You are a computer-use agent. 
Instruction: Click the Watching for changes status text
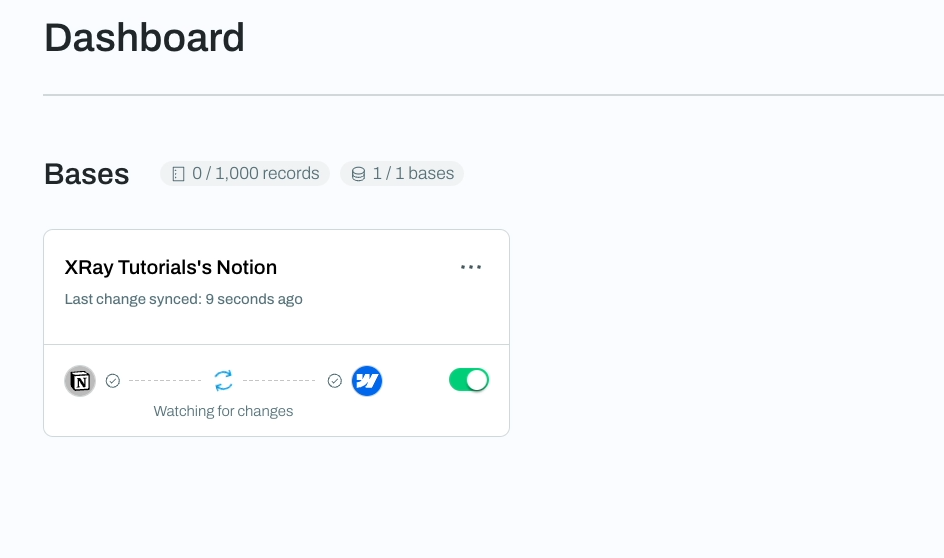223,411
